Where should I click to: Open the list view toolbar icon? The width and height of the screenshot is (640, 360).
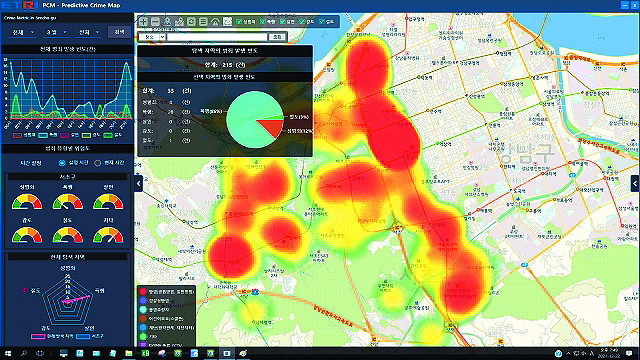click(203, 22)
